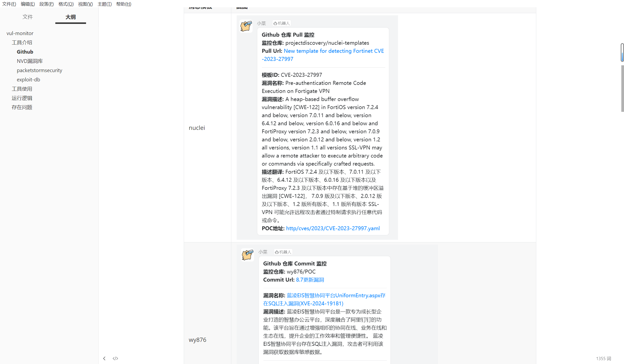This screenshot has height=364, width=624.
Task: Open the CVE-2023-27997.yaml POC link
Action: tap(333, 228)
